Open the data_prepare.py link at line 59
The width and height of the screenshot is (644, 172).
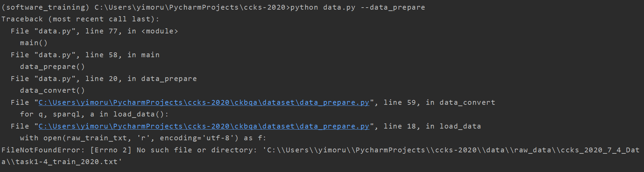204,102
